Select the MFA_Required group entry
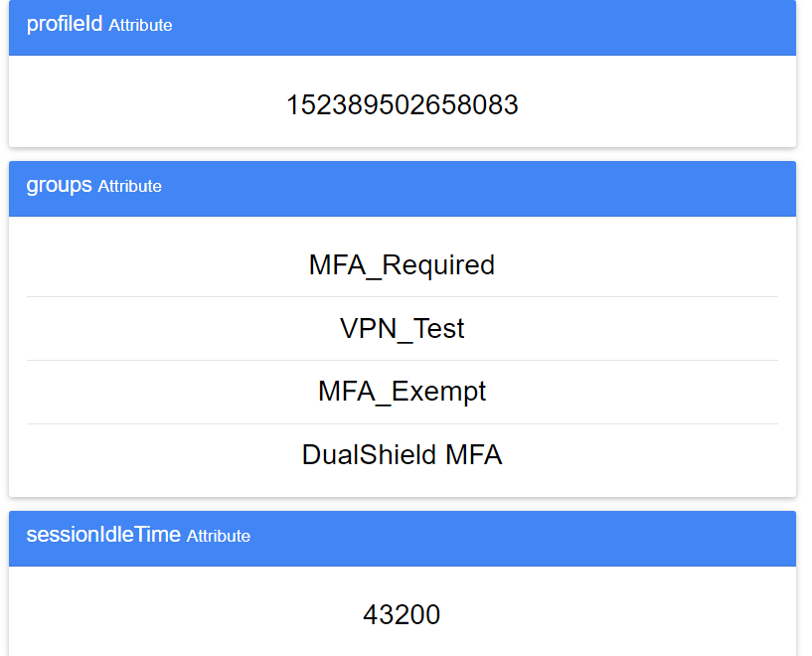The image size is (812, 656). pos(402,265)
